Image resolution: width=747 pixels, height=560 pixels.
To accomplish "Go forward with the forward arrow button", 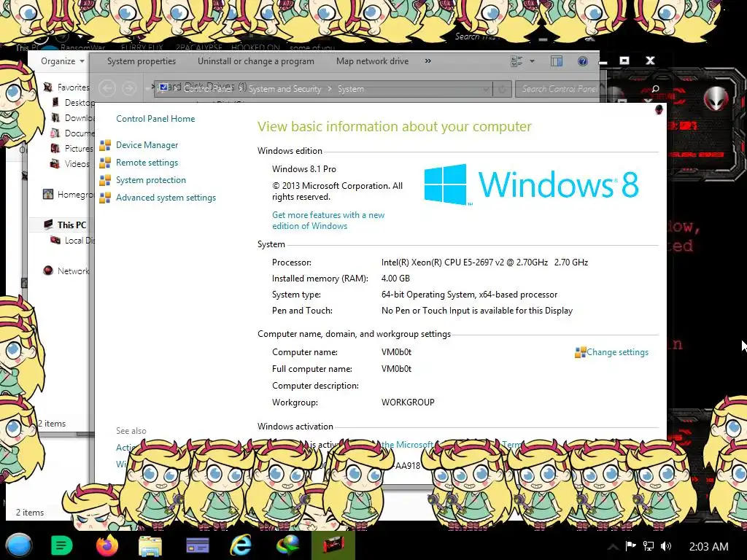I will pos(128,88).
